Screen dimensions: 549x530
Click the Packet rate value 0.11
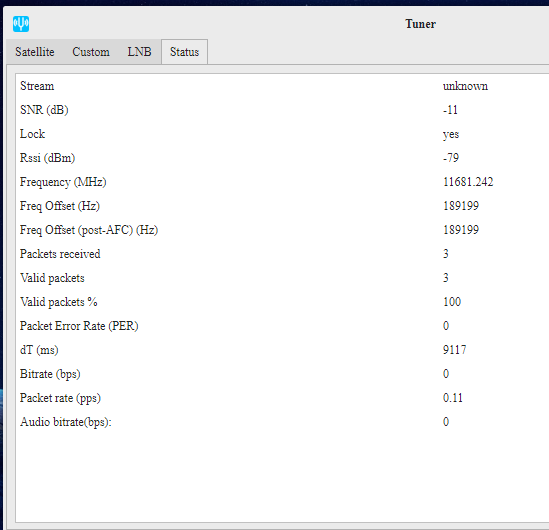(x=453, y=398)
